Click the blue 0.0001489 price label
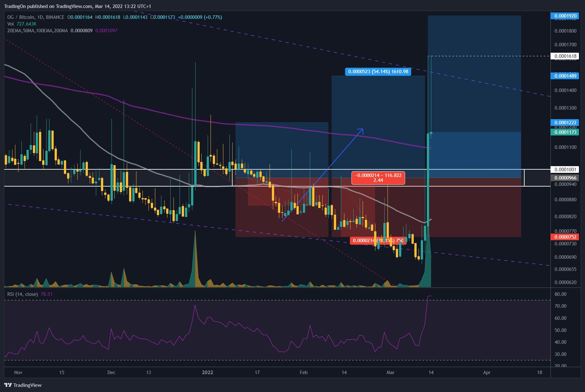 [565, 76]
